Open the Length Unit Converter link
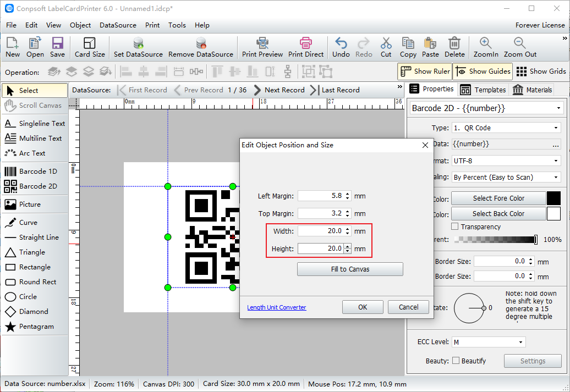 277,307
